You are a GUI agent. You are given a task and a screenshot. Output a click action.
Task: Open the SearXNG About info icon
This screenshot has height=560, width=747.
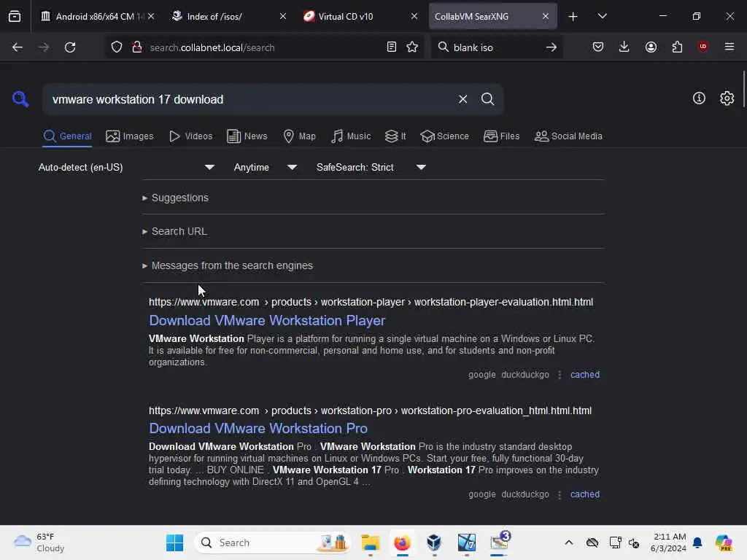pyautogui.click(x=699, y=98)
